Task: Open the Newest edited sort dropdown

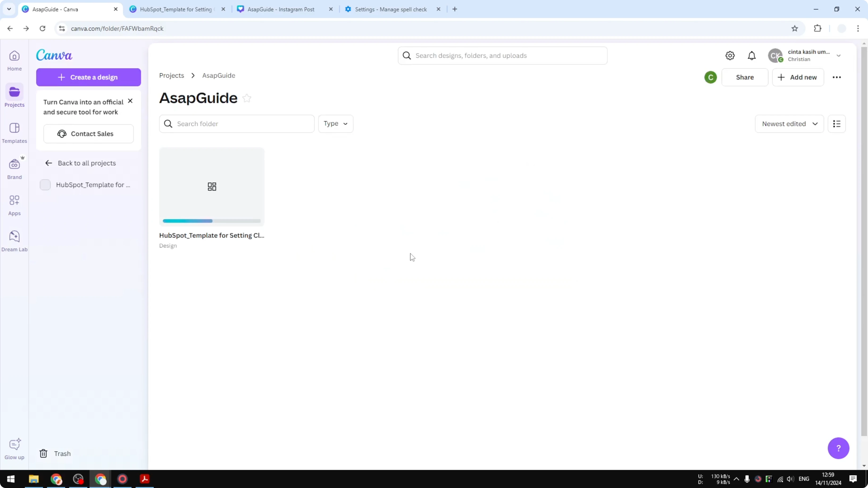Action: [789, 124]
